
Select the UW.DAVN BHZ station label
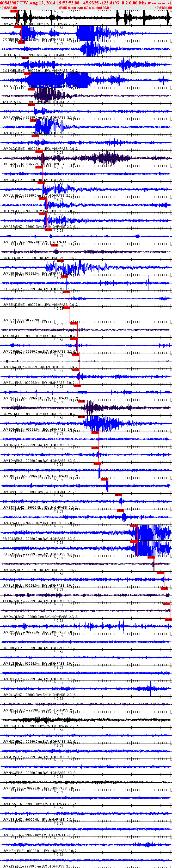tap(40, 617)
